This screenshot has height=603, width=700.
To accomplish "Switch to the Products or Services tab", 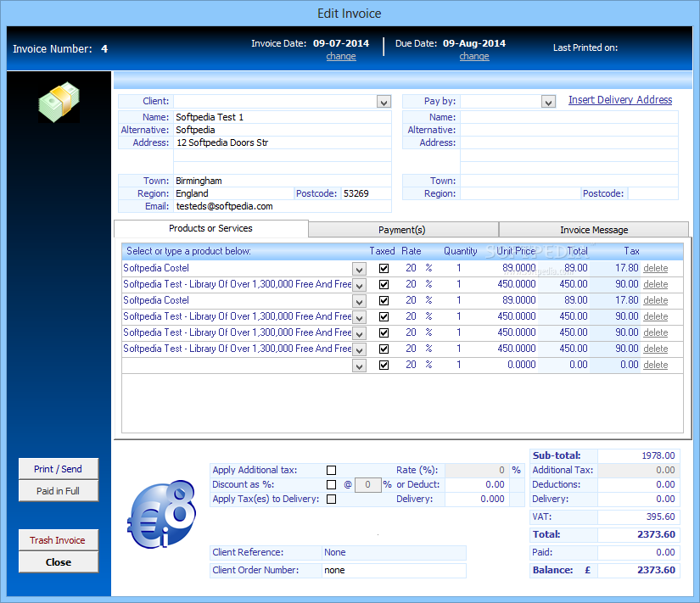I will click(x=210, y=228).
